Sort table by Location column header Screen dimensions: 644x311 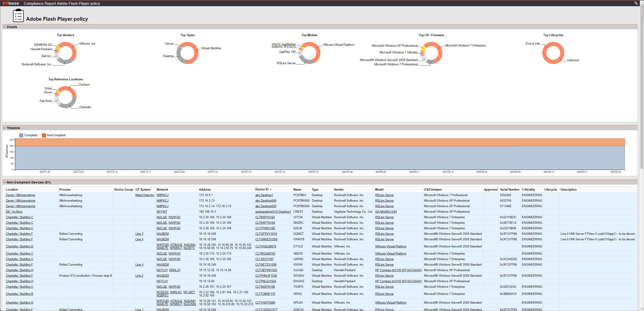tap(12, 190)
